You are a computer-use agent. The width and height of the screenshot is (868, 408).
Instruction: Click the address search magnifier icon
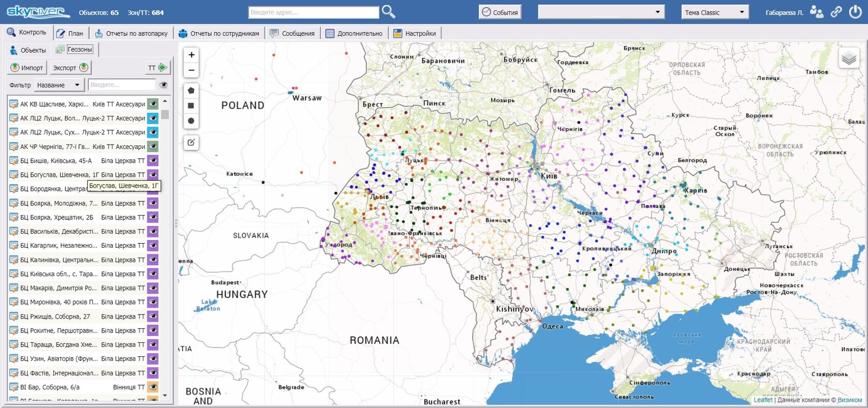(388, 12)
